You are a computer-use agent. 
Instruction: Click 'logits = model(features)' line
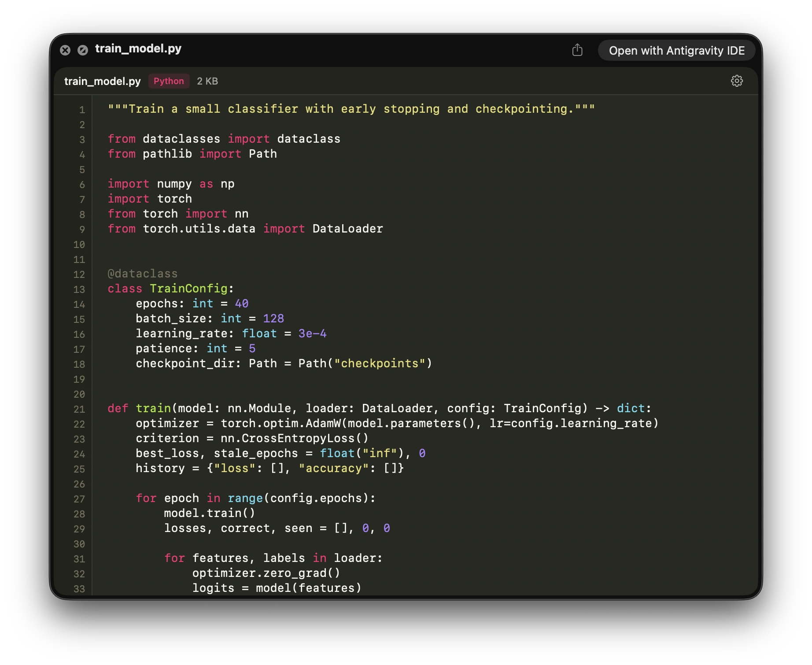pyautogui.click(x=277, y=588)
